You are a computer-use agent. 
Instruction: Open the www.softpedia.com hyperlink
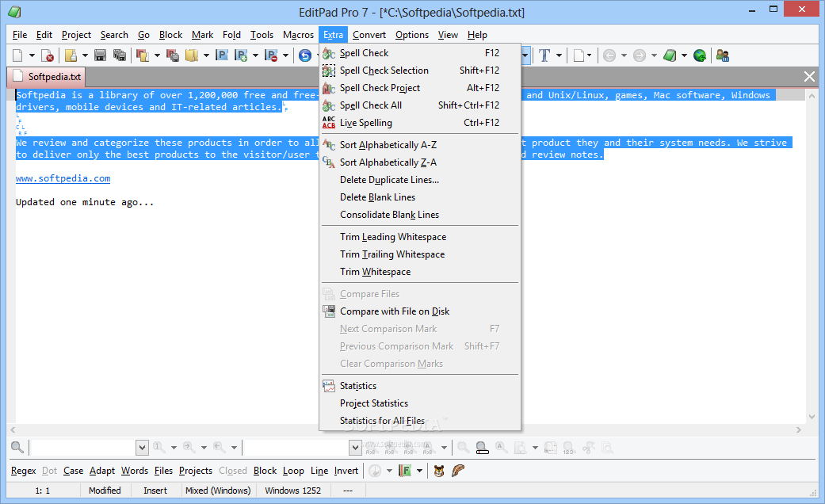pyautogui.click(x=63, y=178)
